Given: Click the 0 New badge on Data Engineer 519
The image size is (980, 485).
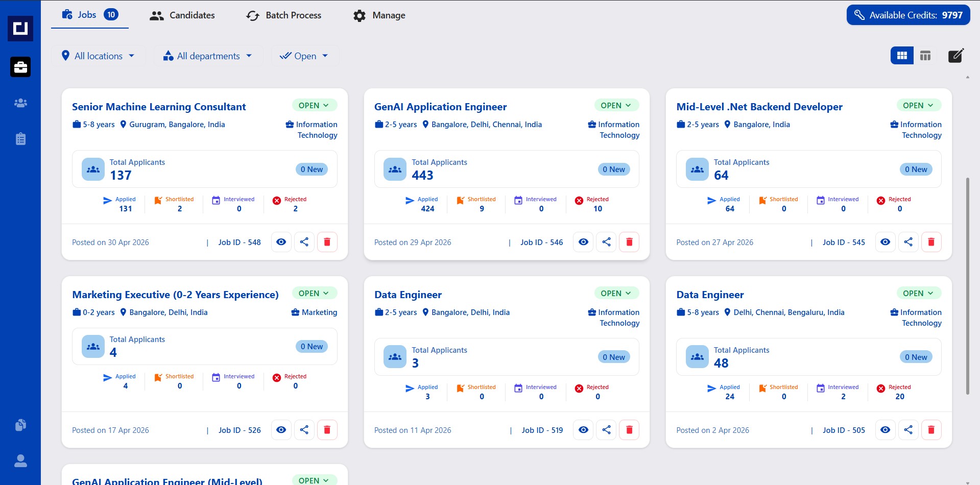Looking at the screenshot, I should coord(614,357).
